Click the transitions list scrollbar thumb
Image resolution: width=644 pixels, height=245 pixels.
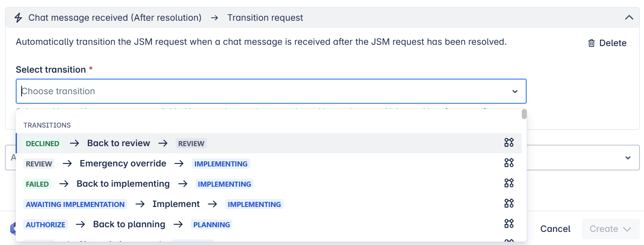point(524,114)
